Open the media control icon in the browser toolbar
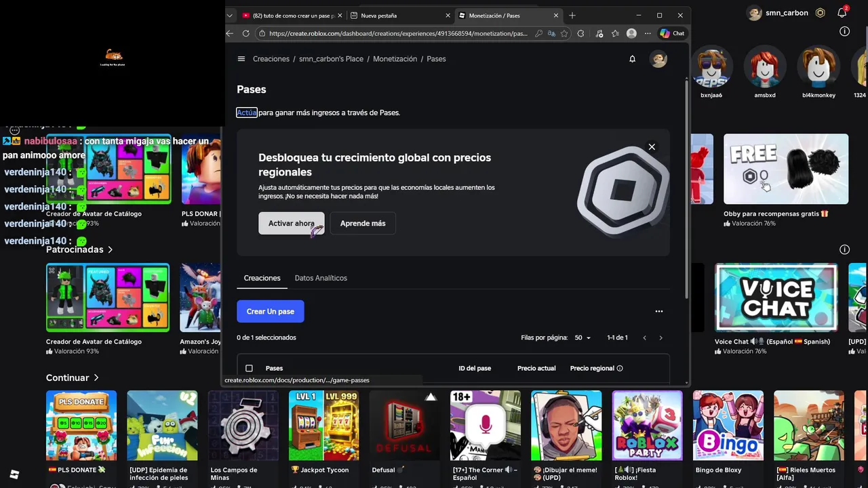 coord(599,33)
